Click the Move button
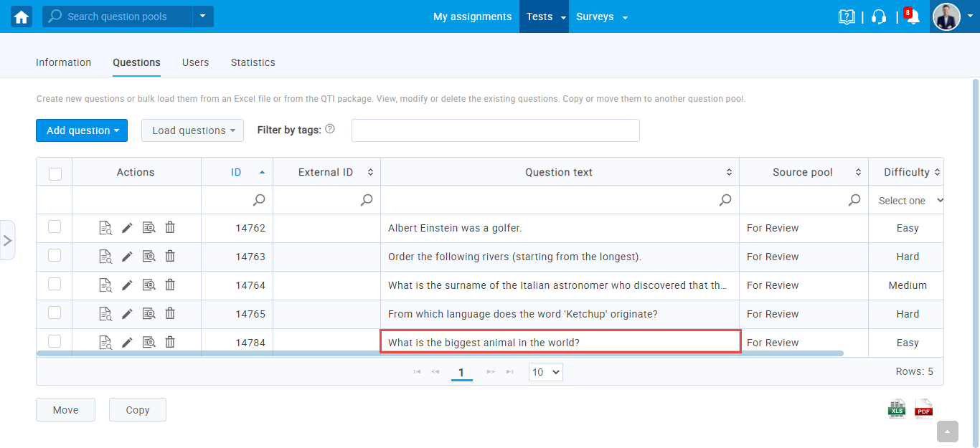 click(65, 410)
